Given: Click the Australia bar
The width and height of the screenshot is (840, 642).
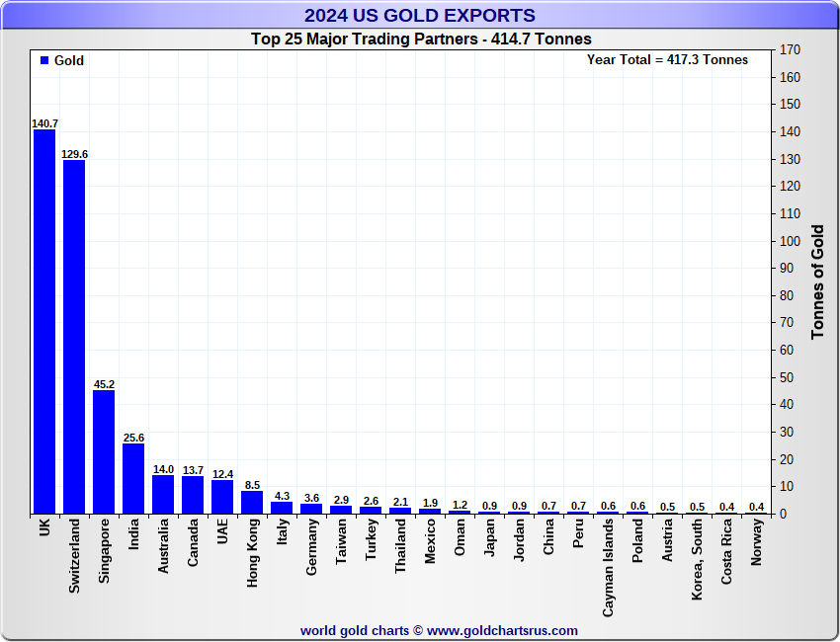Looking at the screenshot, I should (163, 494).
